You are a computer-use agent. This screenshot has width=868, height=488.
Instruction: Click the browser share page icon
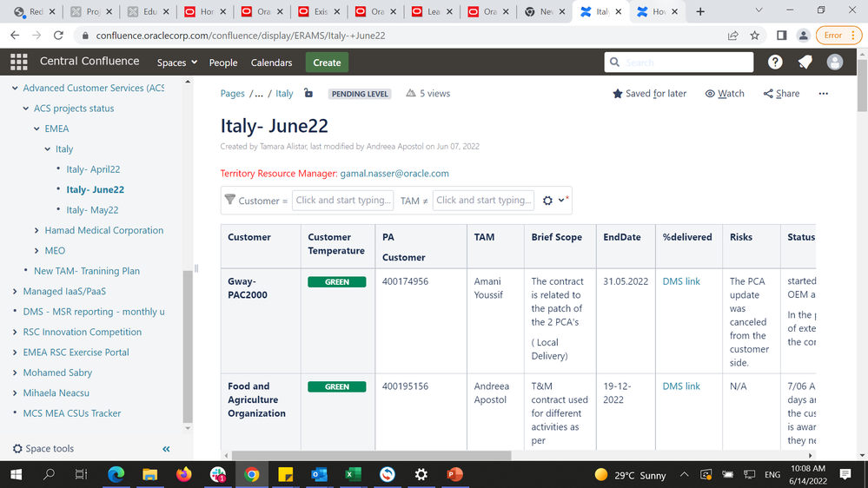click(x=733, y=36)
